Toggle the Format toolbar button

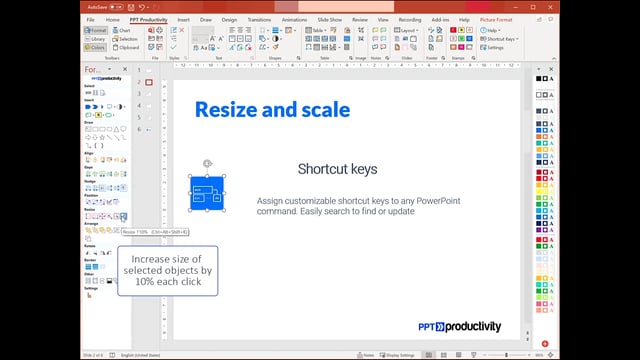[96, 30]
